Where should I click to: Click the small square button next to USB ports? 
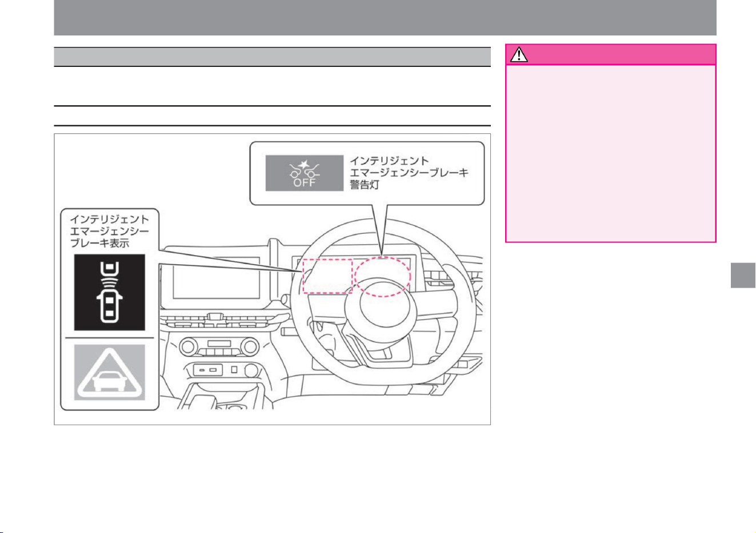point(234,370)
